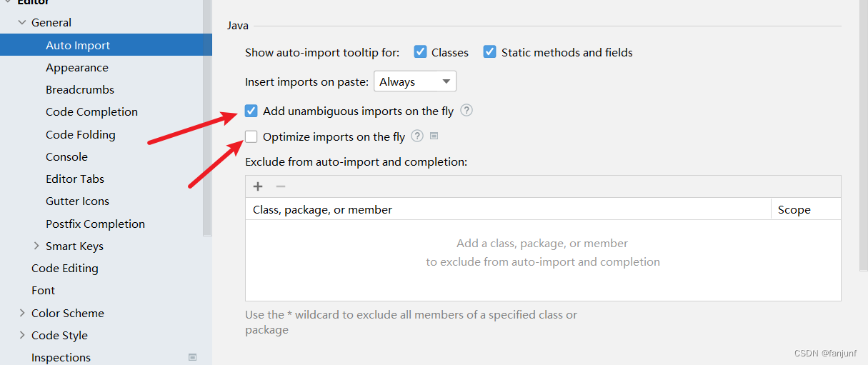Viewport: 868px width, 365px height.
Task: Open Code Completion settings page
Action: [x=91, y=111]
